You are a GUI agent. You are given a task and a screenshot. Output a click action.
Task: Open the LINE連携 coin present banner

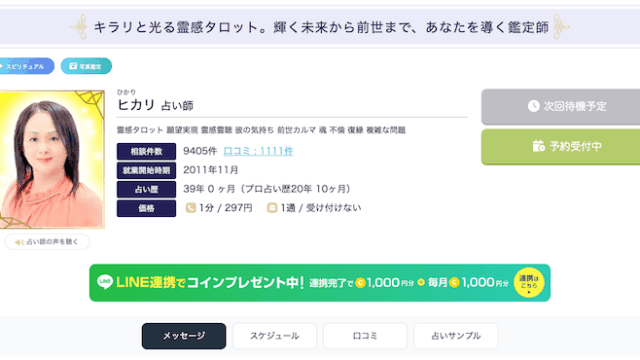(320, 283)
